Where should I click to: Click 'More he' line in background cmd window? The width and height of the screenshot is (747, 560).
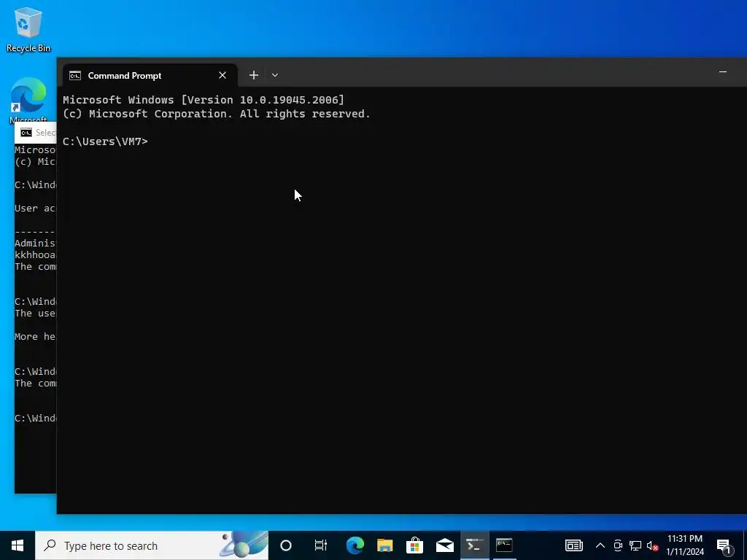click(x=35, y=337)
